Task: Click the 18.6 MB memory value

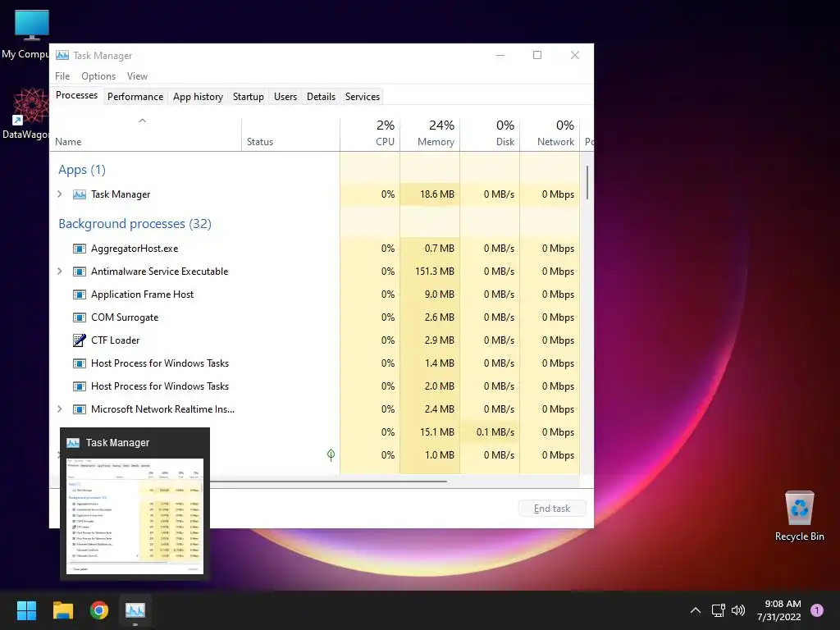Action: pos(437,194)
